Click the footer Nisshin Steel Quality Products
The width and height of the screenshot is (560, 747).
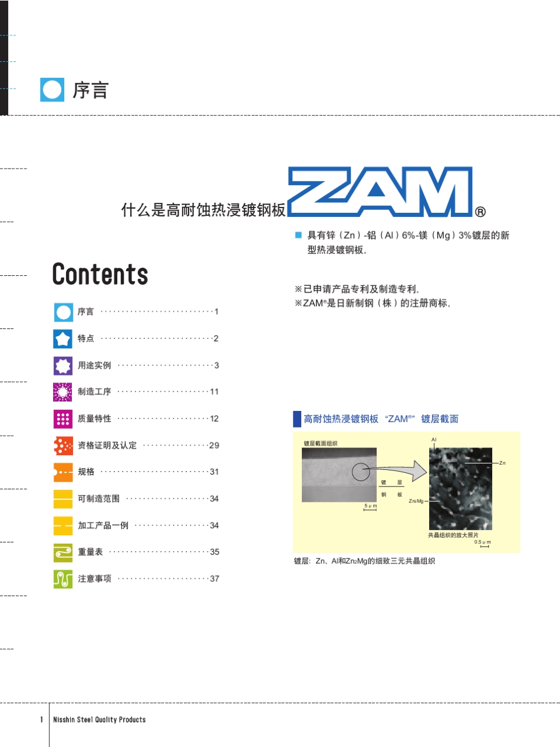pos(99,720)
